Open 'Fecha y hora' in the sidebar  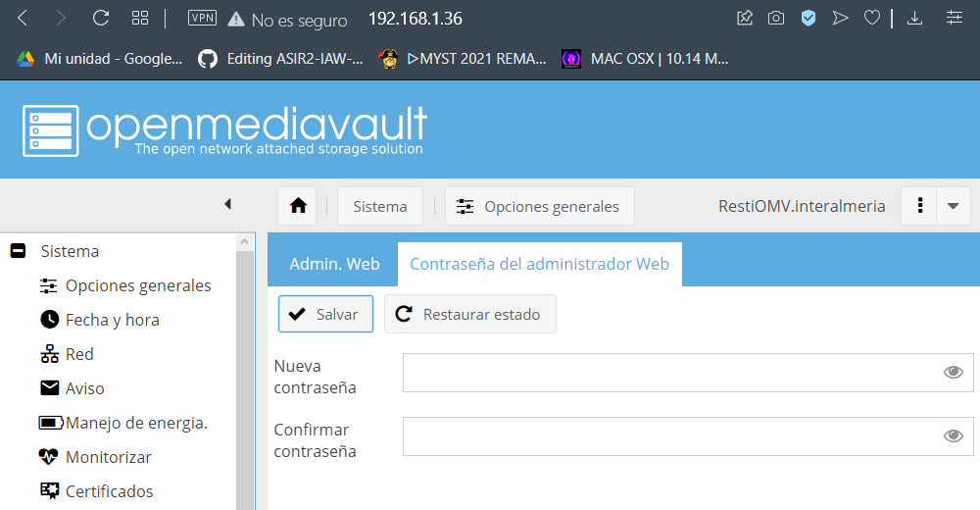click(x=99, y=320)
